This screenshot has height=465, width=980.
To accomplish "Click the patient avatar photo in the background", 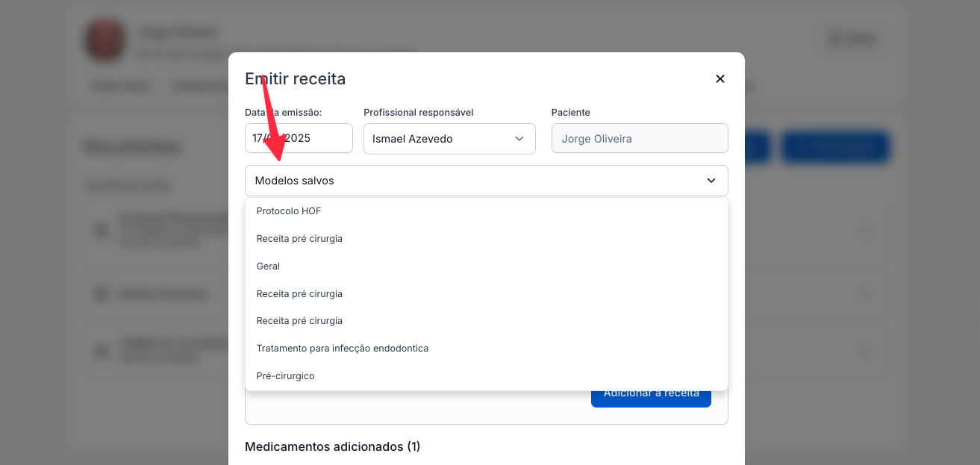I will point(104,40).
